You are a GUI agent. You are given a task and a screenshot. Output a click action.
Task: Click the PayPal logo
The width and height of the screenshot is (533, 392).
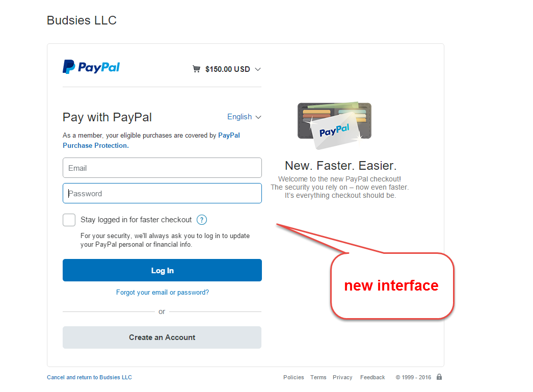[91, 67]
